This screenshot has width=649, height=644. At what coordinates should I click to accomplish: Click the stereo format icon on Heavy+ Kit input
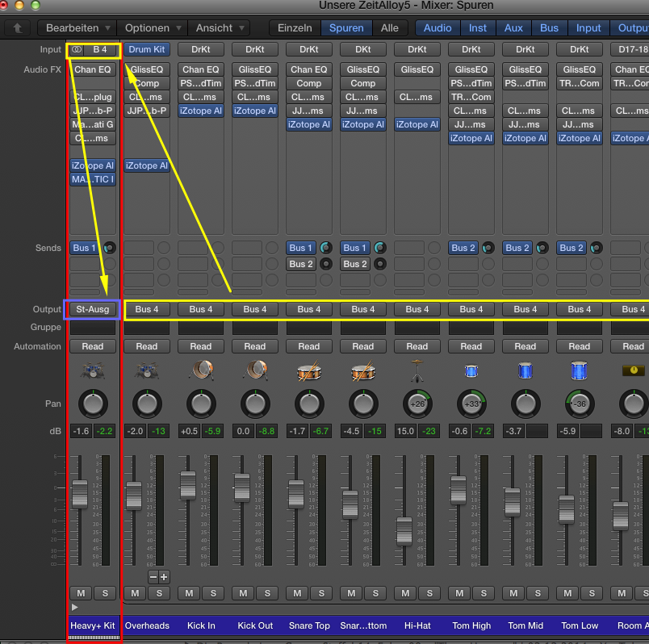pyautogui.click(x=77, y=50)
